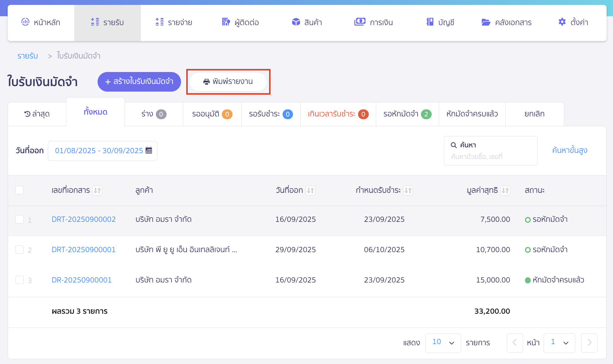Check the box for row DRT-20250900002
This screenshot has width=613, height=364.
(x=20, y=219)
